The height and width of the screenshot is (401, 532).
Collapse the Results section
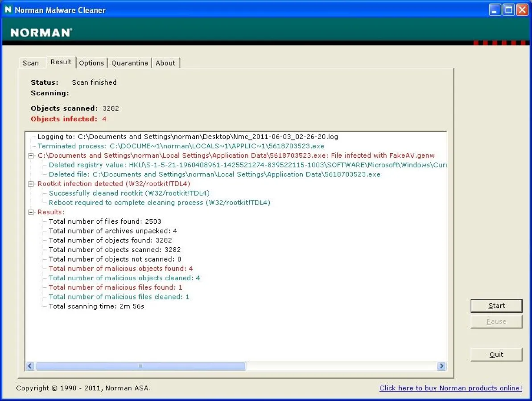[x=30, y=212]
